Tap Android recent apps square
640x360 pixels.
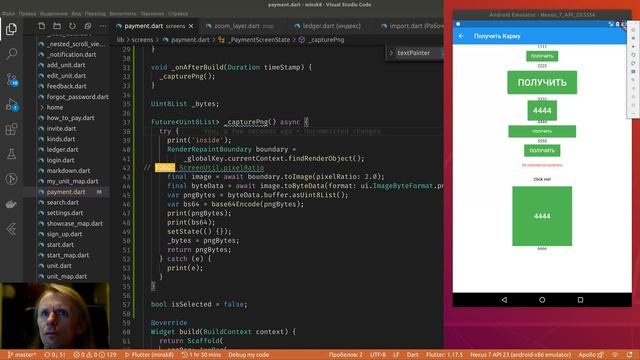580,300
